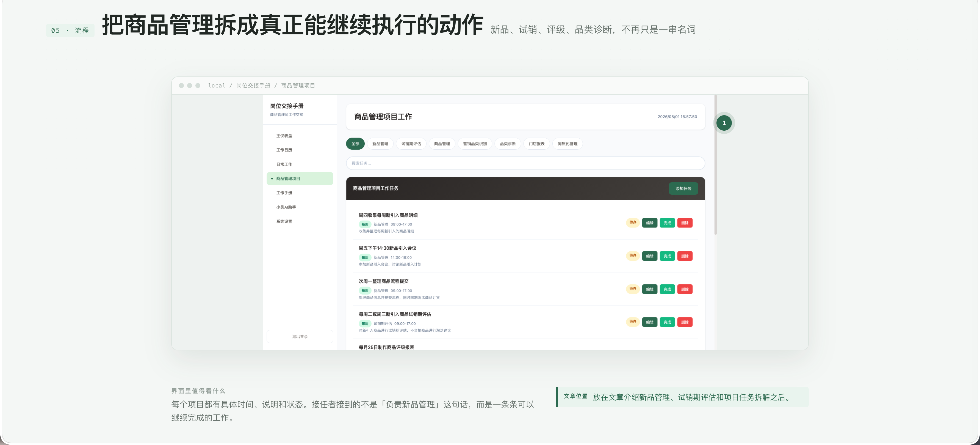Delete the 周五下午14:30新品引入会议 task
980x445 pixels.
point(684,256)
